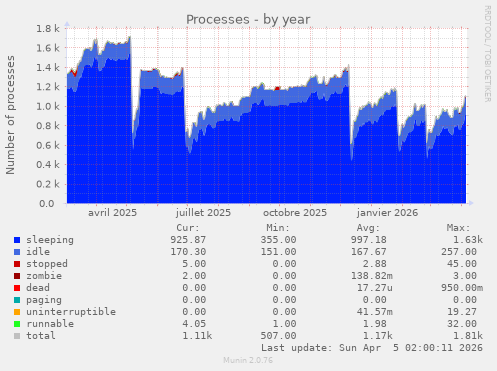Click the 'Number of processes' axis label
Image resolution: width=497 pixels, height=371 pixels.
10,115
